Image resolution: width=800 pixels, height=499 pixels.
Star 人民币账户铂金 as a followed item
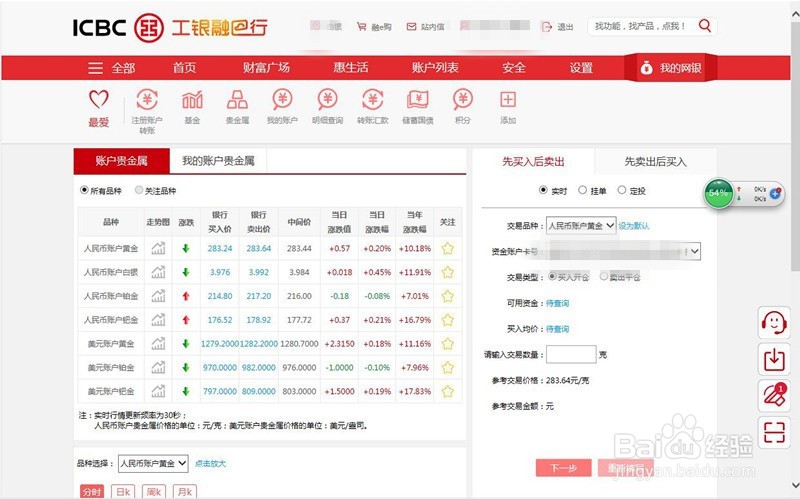point(447,296)
